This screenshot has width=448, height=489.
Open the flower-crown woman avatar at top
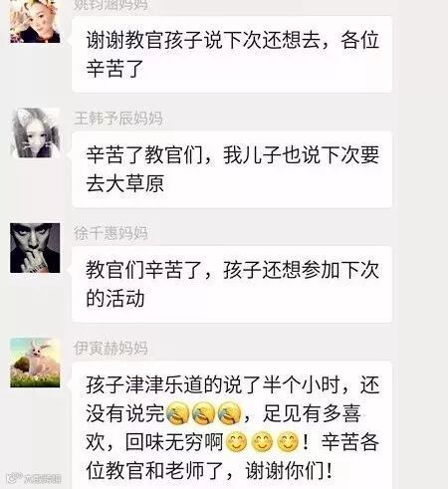pyautogui.click(x=35, y=22)
